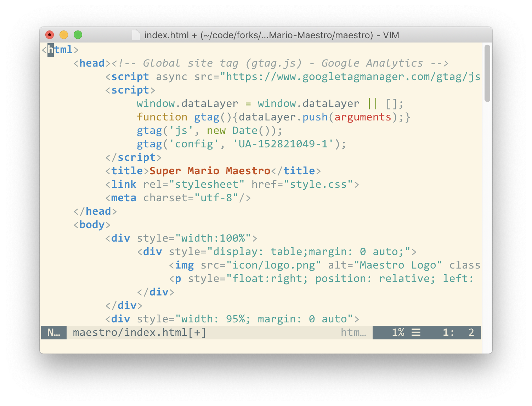The width and height of the screenshot is (532, 406).
Task: Click the 'body' tag in the code
Action: (92, 224)
